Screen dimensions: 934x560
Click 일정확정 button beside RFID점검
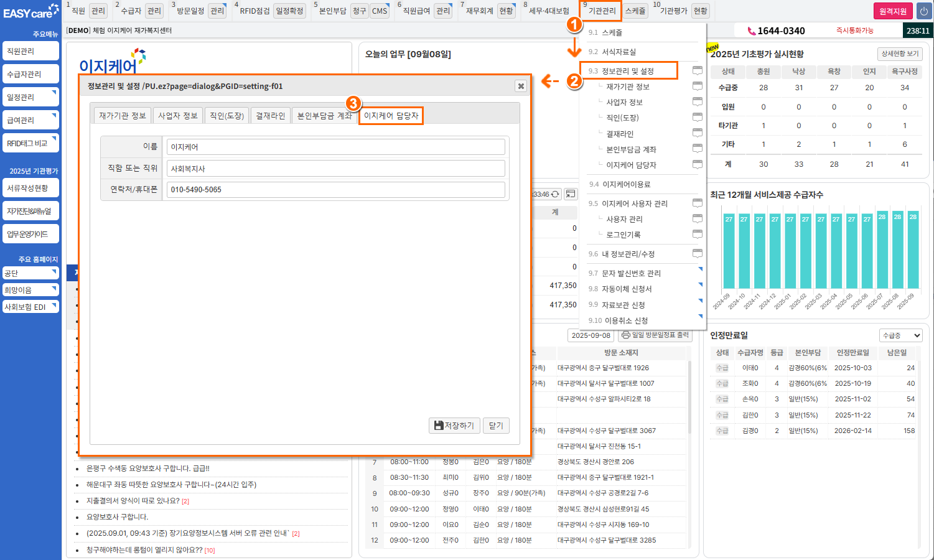[x=290, y=11]
